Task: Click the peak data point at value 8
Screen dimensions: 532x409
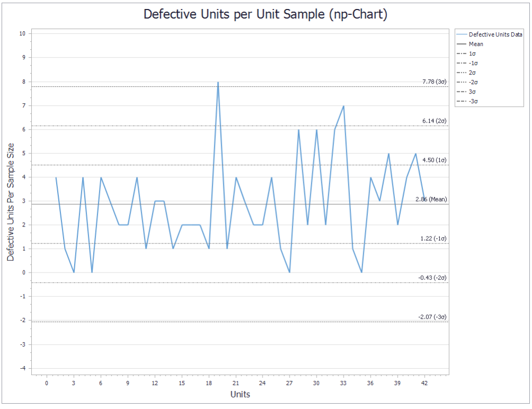Action: pyautogui.click(x=218, y=83)
